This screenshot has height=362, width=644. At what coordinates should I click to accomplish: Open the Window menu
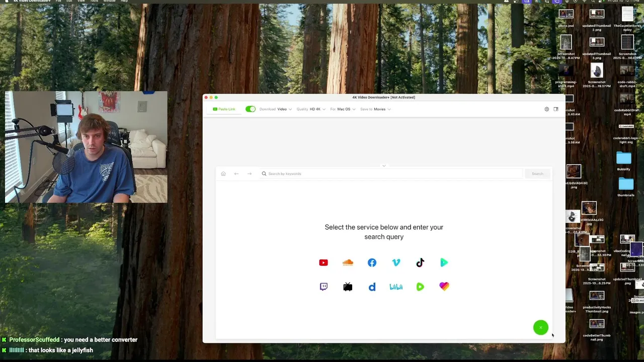pos(109,1)
